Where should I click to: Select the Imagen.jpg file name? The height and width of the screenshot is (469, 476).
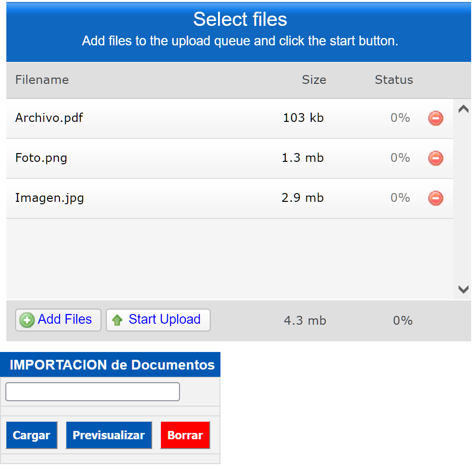click(50, 198)
